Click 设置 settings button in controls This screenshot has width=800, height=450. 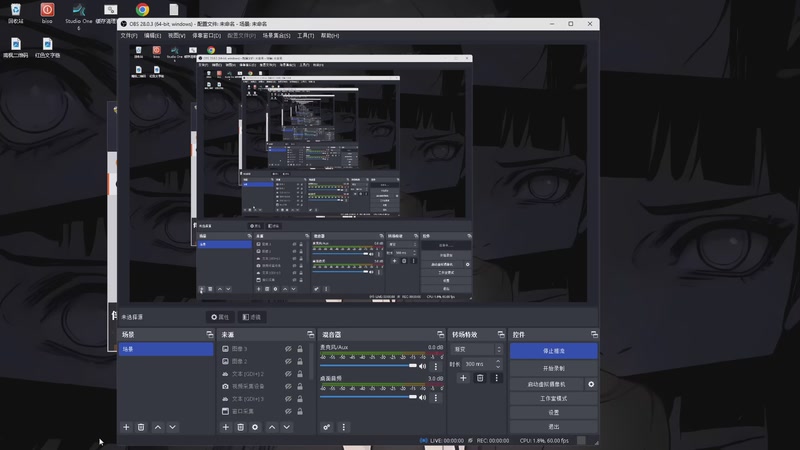pyautogui.click(x=554, y=412)
